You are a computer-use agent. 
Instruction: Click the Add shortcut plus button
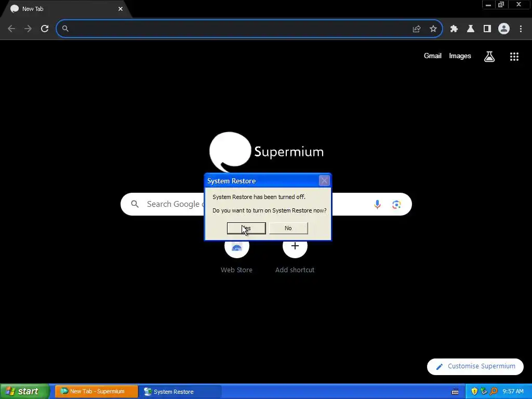tap(295, 246)
